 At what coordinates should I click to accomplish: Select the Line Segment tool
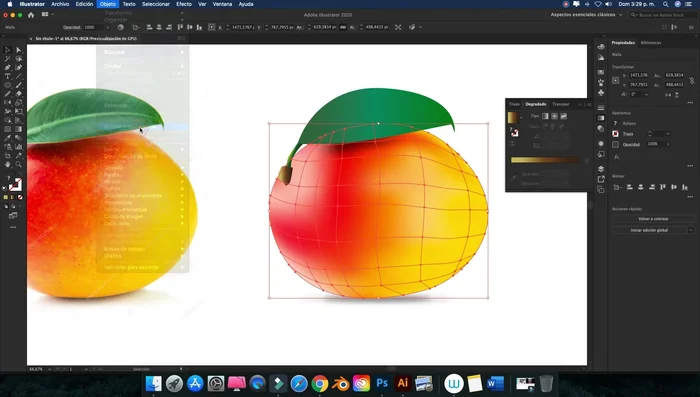point(18,76)
